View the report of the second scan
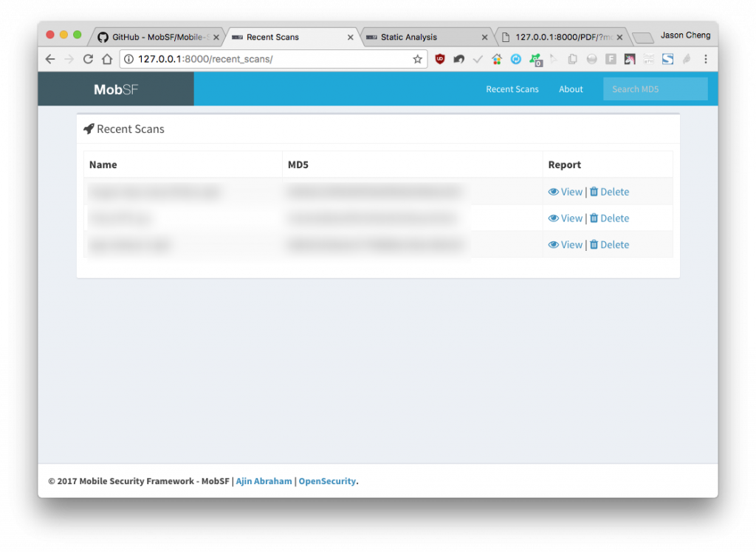The height and width of the screenshot is (552, 756). 565,218
